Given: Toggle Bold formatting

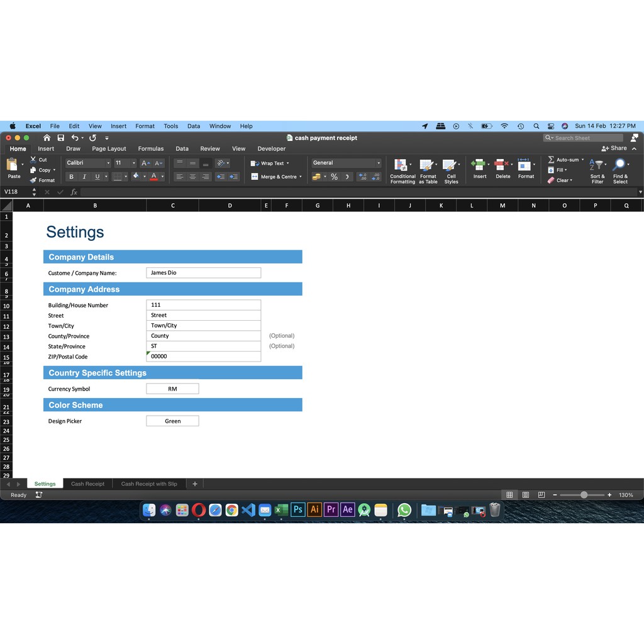Looking at the screenshot, I should point(71,177).
